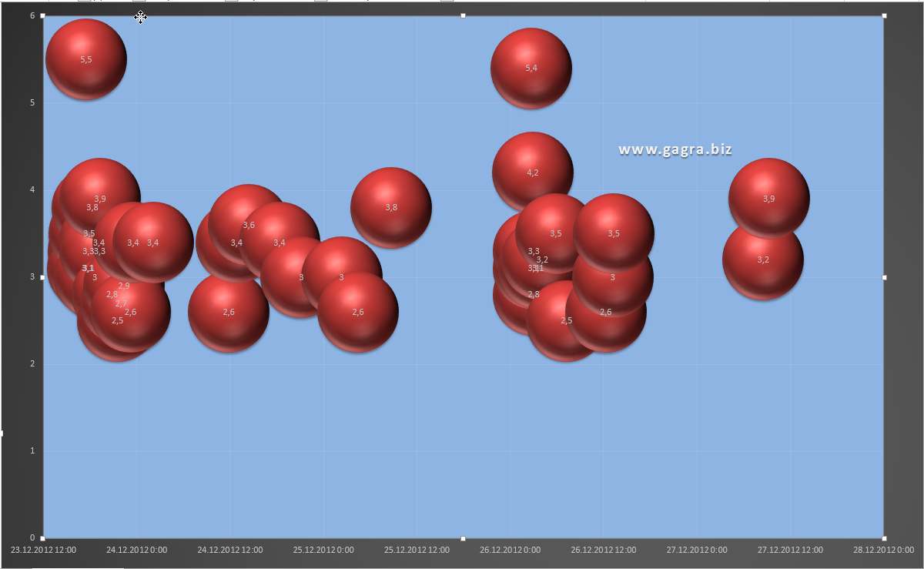This screenshot has width=924, height=569.
Task: Select the 3,2 bubble near 27.12.2012 12:00
Action: click(x=763, y=259)
